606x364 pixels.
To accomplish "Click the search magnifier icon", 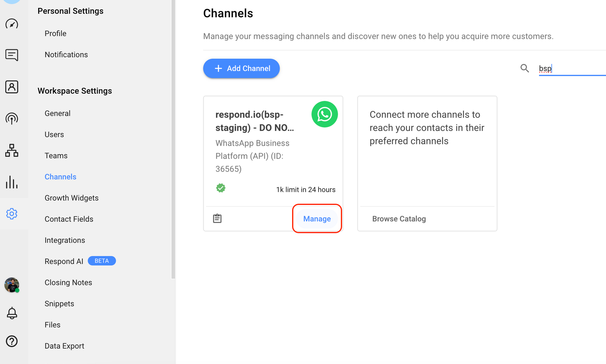I will click(x=524, y=68).
